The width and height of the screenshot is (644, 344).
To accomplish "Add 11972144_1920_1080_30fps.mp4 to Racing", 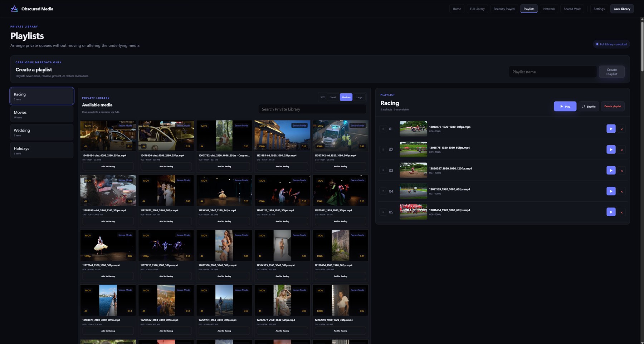I will (108, 276).
